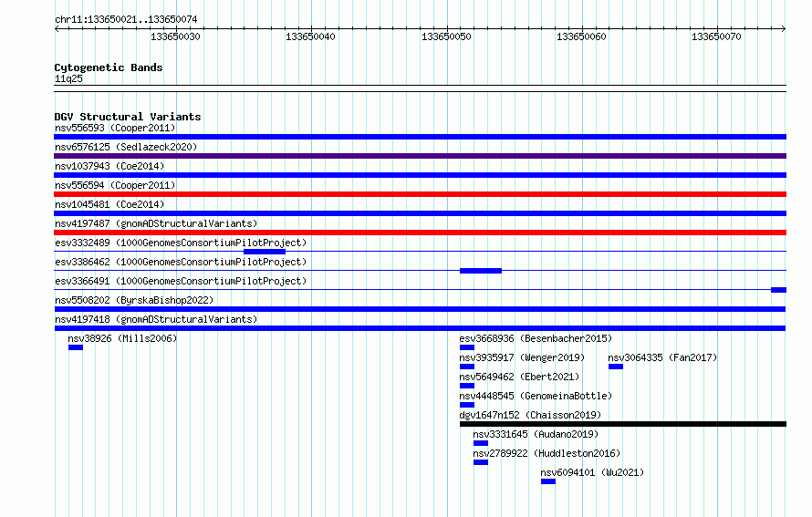Click the blue bar under nsv4197418
The height and width of the screenshot is (517, 812).
(x=420, y=328)
